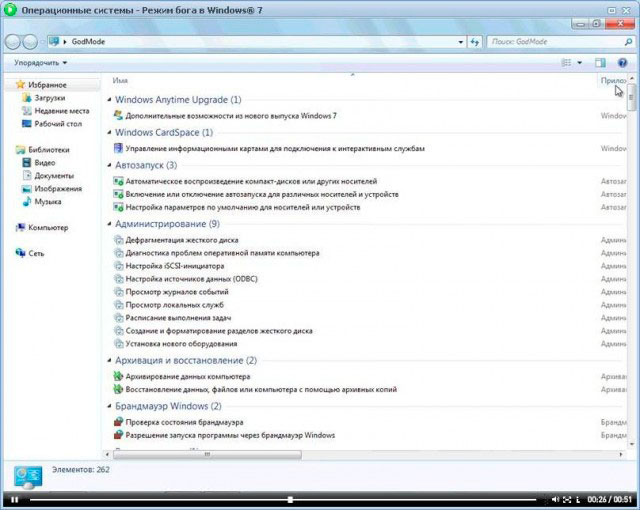640x510 pixels.
Task: Click icon of Автоматическое воспроизведение компакт-дисков
Action: click(x=118, y=181)
